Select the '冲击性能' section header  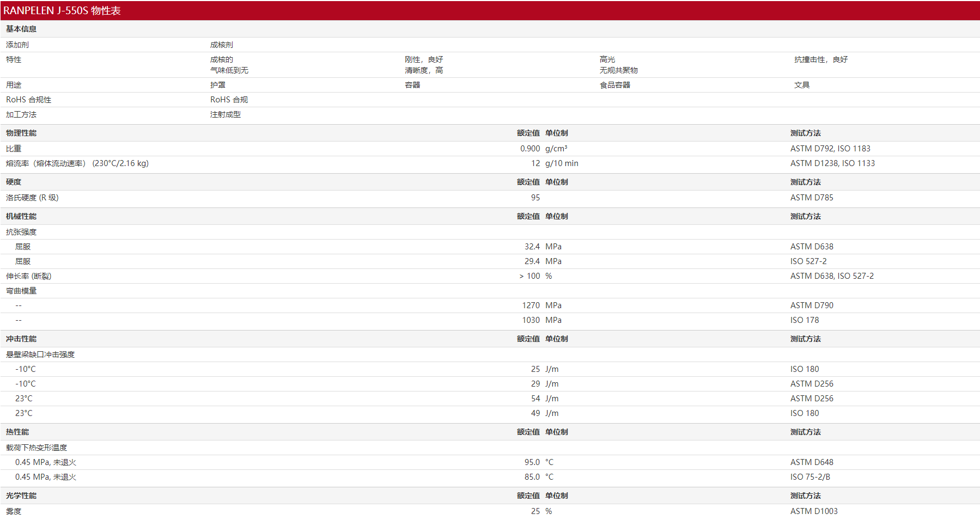[x=21, y=339]
